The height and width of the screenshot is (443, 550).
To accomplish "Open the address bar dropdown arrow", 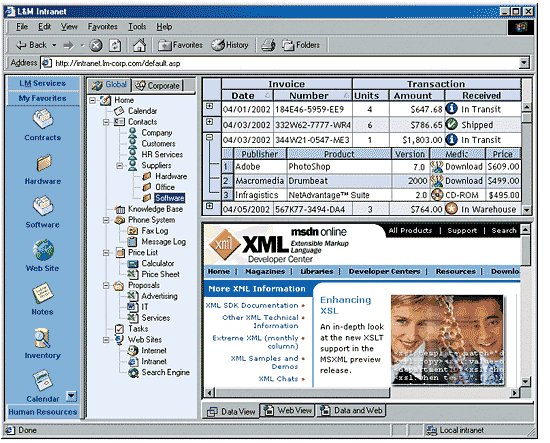I will coord(524,63).
